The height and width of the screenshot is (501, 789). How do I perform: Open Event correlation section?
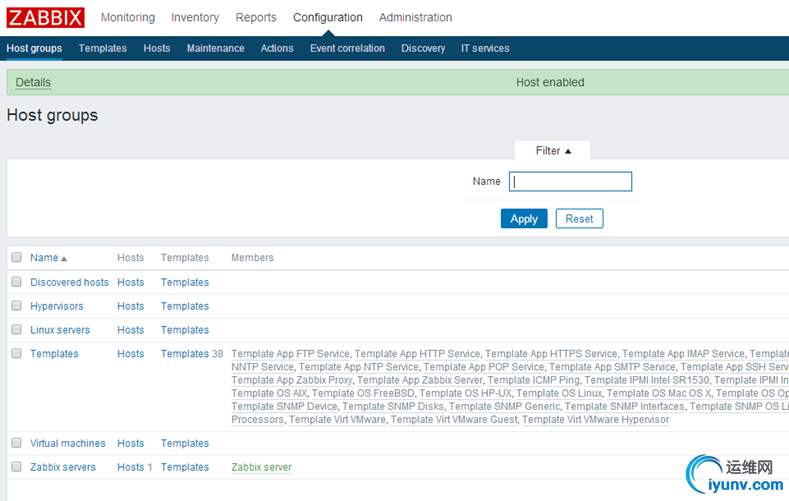click(347, 48)
